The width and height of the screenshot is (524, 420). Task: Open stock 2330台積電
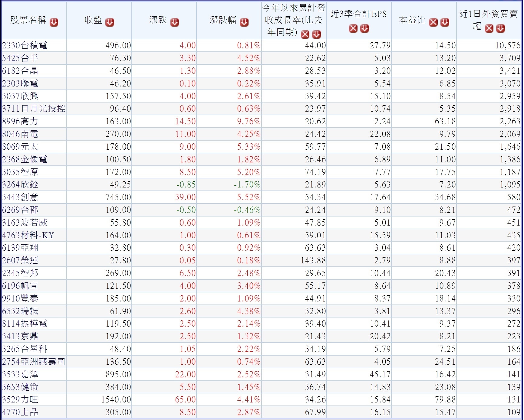[25, 46]
